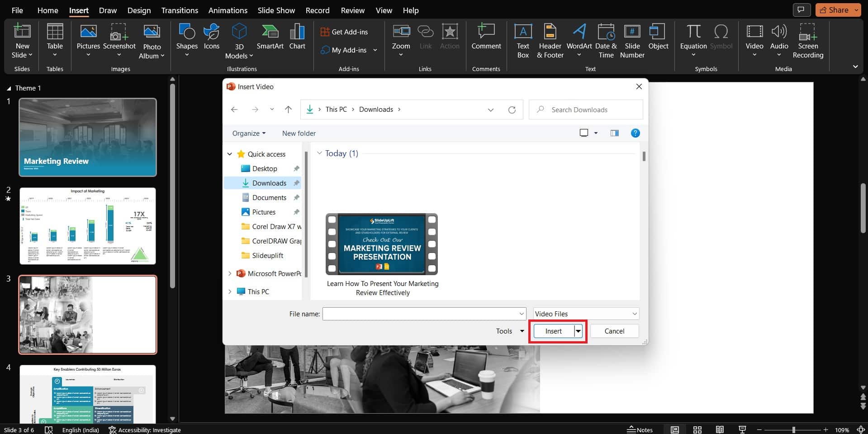The image size is (868, 434).
Task: Select the Marketing Review video thumbnail
Action: 382,244
